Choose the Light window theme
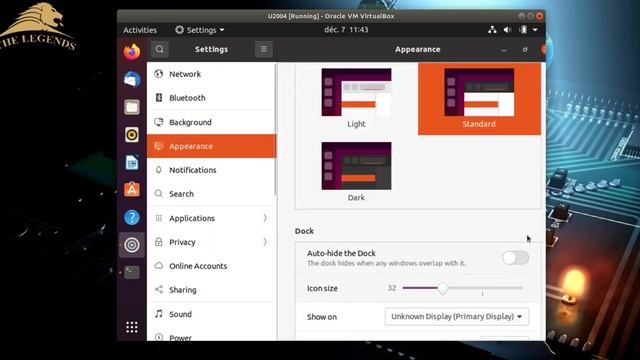Screen dimensions: 640x360 [x=356, y=98]
